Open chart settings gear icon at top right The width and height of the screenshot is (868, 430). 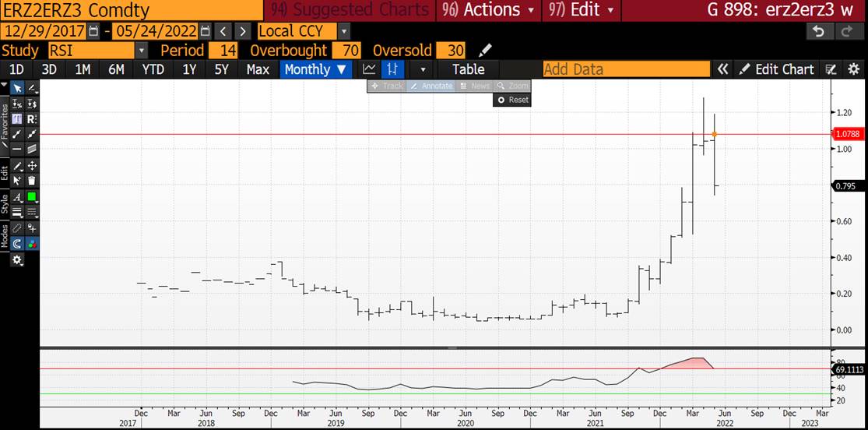point(854,69)
